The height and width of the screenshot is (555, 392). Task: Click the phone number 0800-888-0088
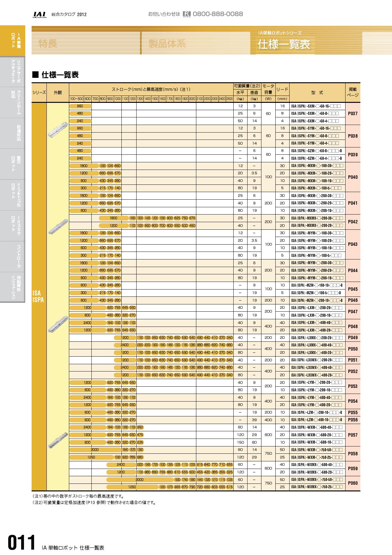point(217,14)
